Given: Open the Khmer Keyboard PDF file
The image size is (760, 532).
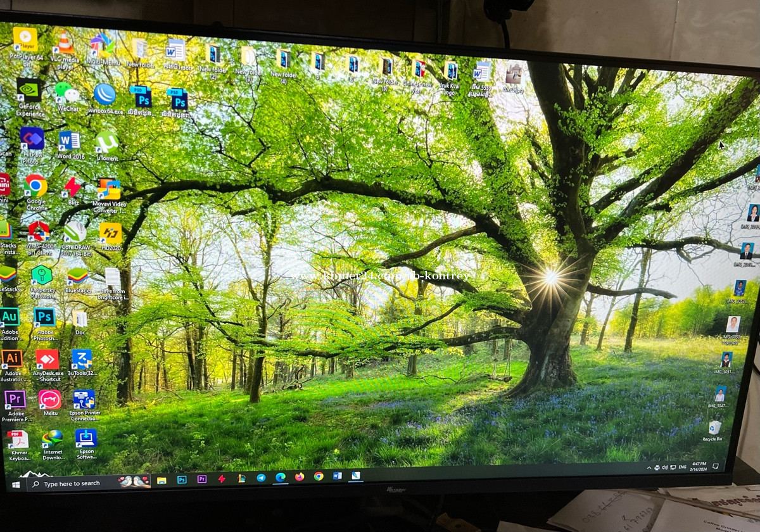Looking at the screenshot, I should [18, 446].
